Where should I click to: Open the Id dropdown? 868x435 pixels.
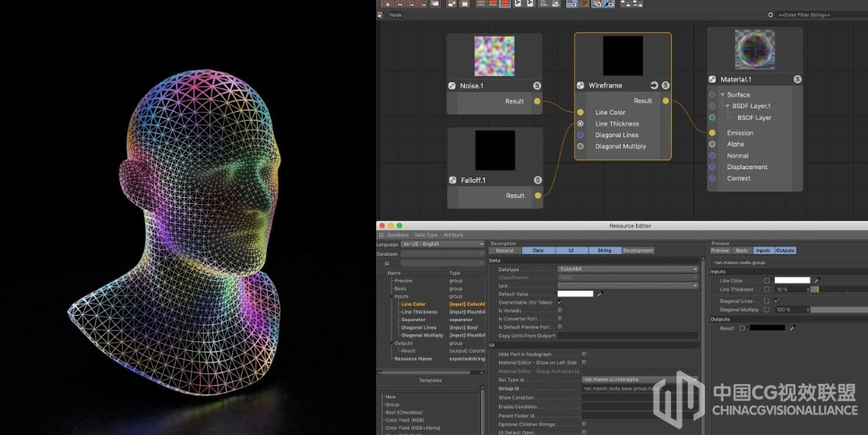pyautogui.click(x=443, y=263)
